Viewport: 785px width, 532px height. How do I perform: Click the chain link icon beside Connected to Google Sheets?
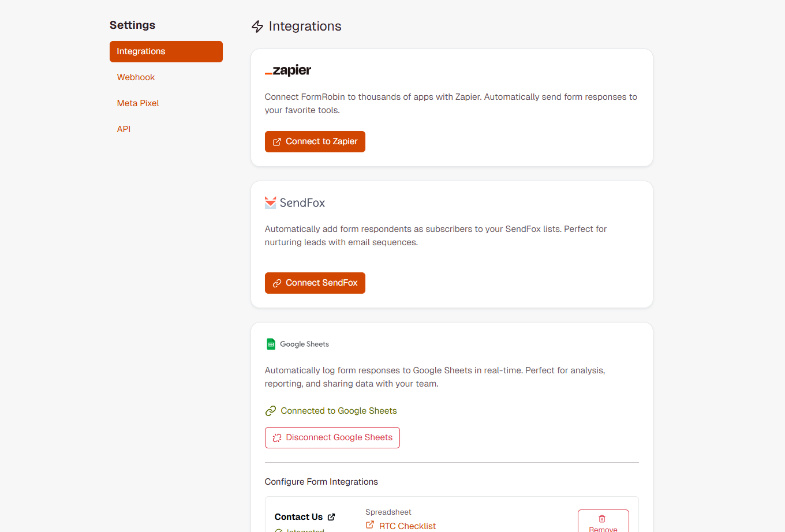coord(270,410)
